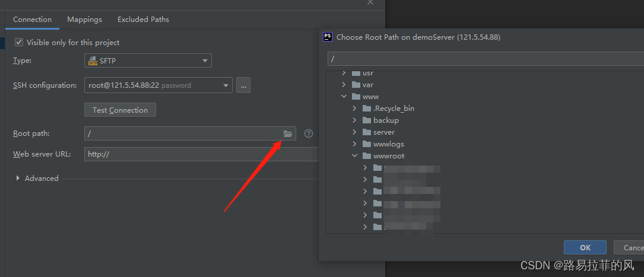Expand the Advanced section

(18, 178)
